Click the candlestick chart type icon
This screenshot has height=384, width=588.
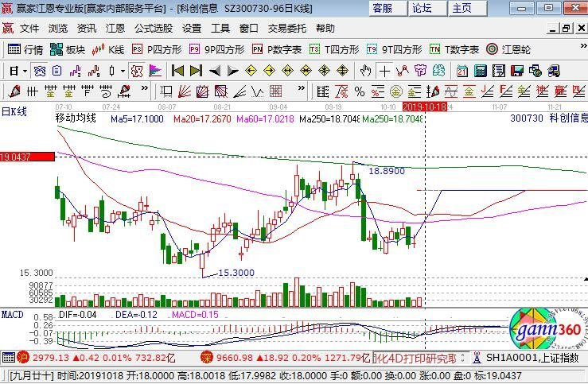tap(111, 71)
